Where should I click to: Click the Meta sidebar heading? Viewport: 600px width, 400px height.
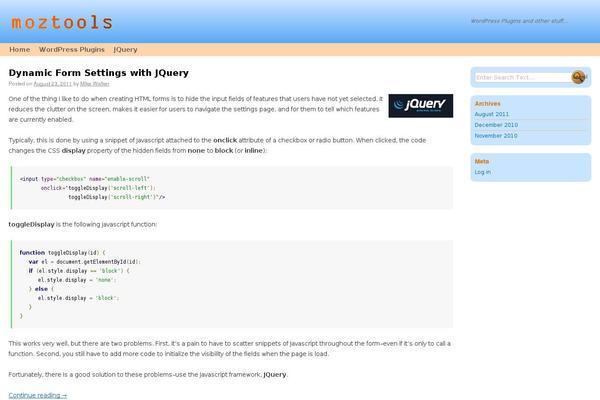pyautogui.click(x=482, y=161)
